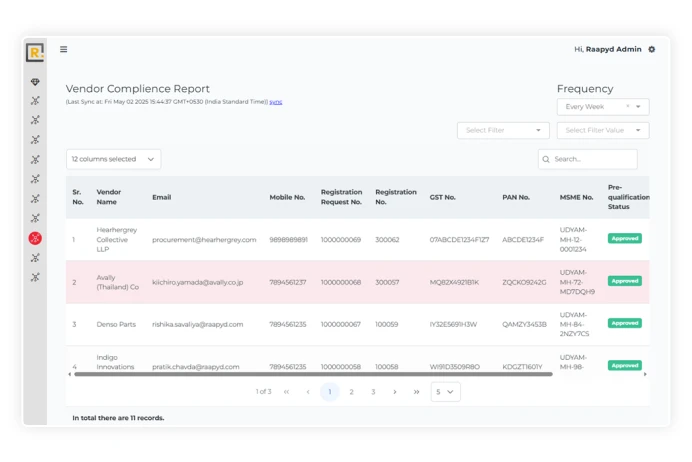Go to page 2
The width and height of the screenshot is (692, 462).
[351, 392]
